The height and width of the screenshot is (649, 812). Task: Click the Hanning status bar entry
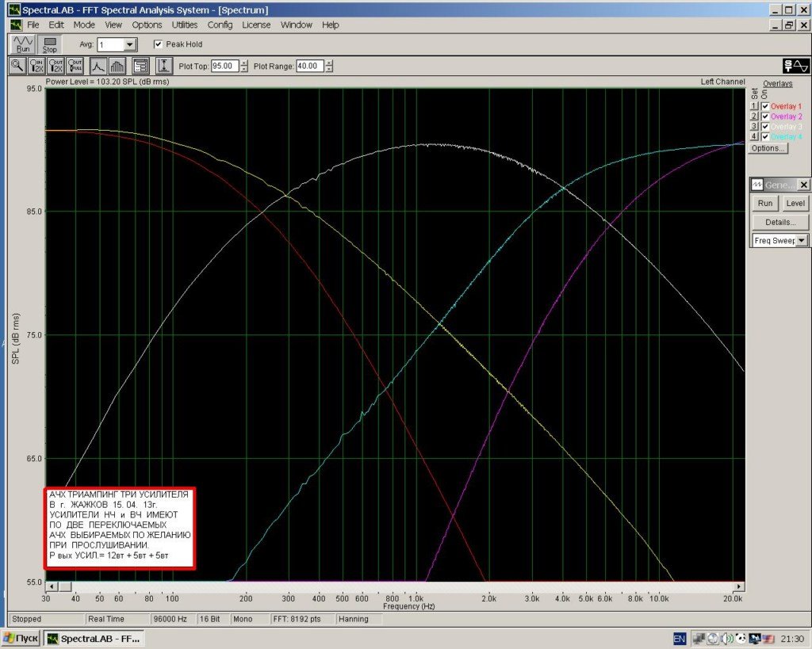click(359, 619)
